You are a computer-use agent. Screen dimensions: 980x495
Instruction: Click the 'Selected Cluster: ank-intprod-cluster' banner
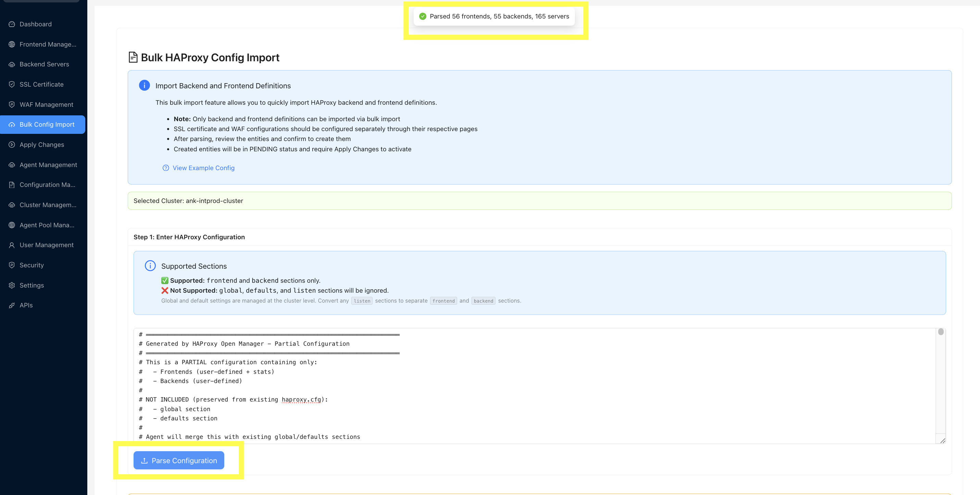point(539,201)
